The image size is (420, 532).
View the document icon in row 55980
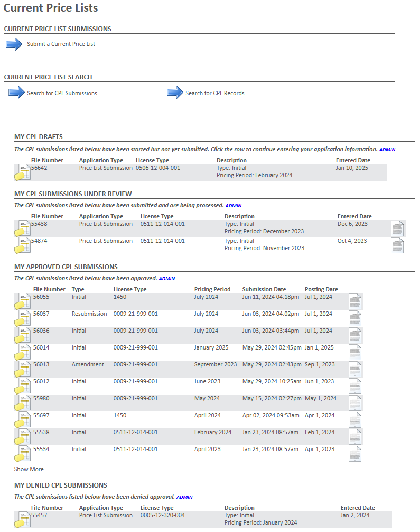[x=355, y=403]
